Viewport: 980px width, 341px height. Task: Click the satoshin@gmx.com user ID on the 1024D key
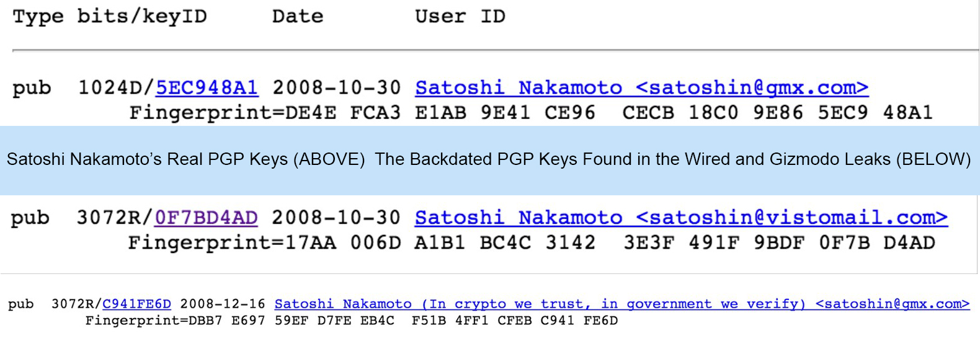(x=641, y=88)
